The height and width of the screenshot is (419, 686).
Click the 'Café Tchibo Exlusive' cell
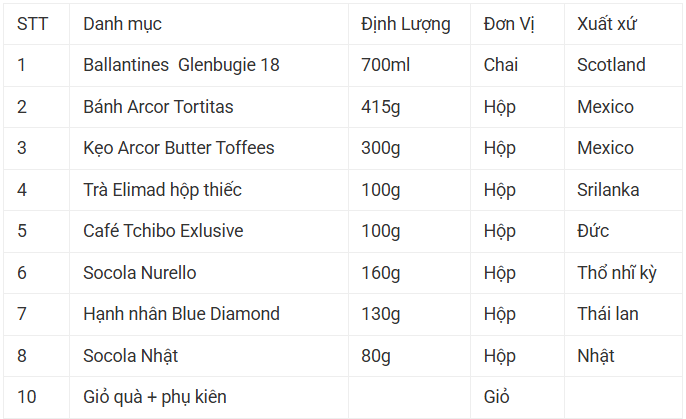point(163,231)
